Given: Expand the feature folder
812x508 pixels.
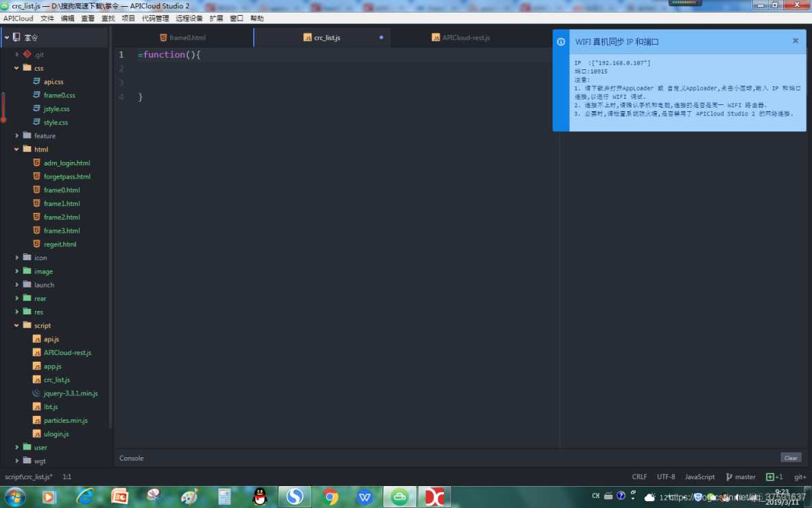Looking at the screenshot, I should (x=16, y=136).
